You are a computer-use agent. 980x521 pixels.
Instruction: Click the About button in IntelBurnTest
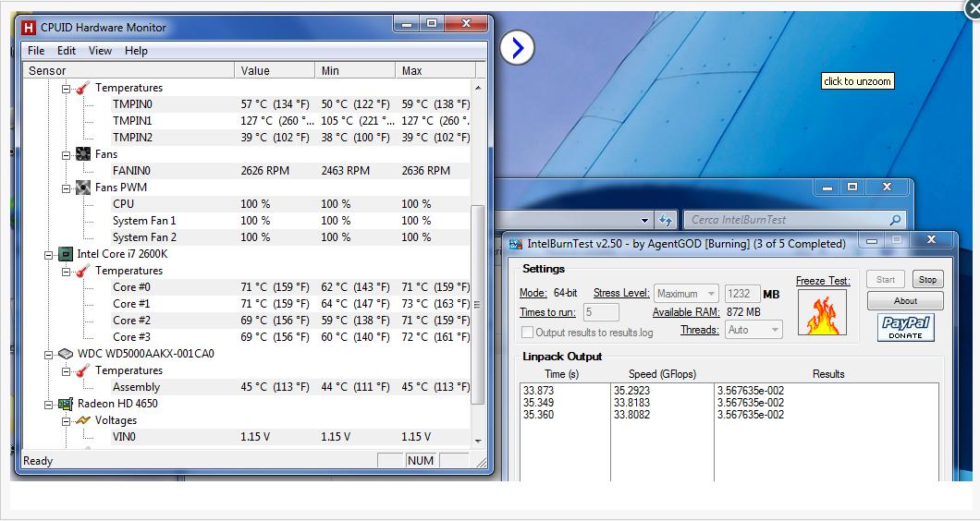(905, 300)
